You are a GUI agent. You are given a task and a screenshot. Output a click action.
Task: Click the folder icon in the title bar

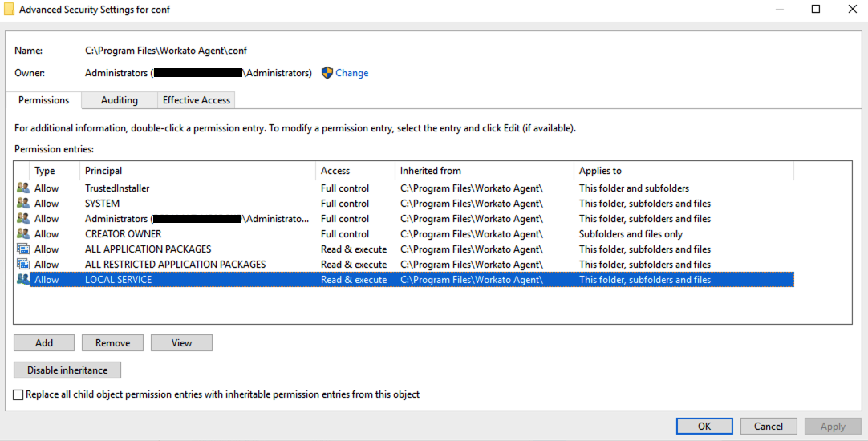tap(9, 10)
